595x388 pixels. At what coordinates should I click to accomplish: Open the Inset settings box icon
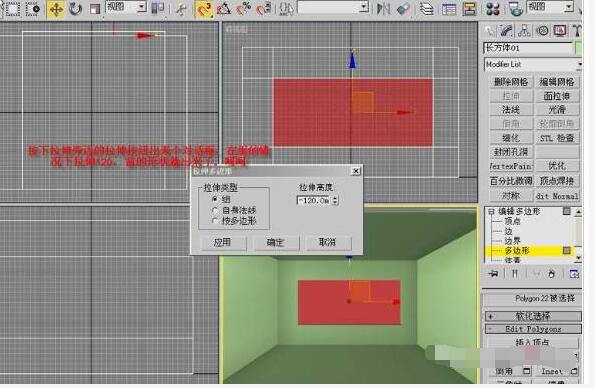point(574,371)
